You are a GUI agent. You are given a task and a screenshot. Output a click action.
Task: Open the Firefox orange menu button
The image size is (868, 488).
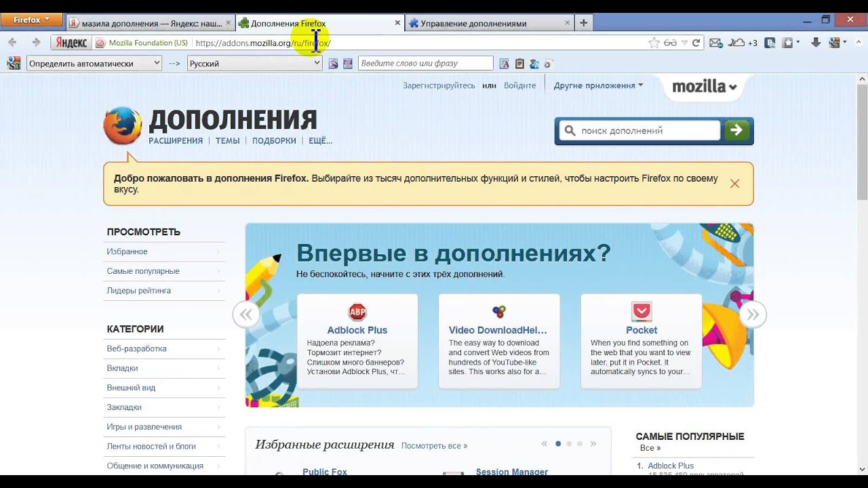(x=32, y=20)
